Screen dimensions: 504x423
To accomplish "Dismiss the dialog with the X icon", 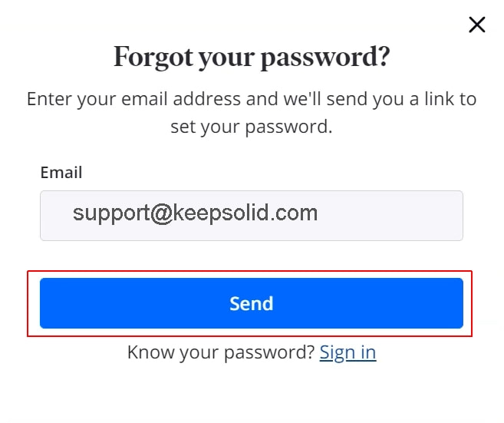I will tap(476, 25).
